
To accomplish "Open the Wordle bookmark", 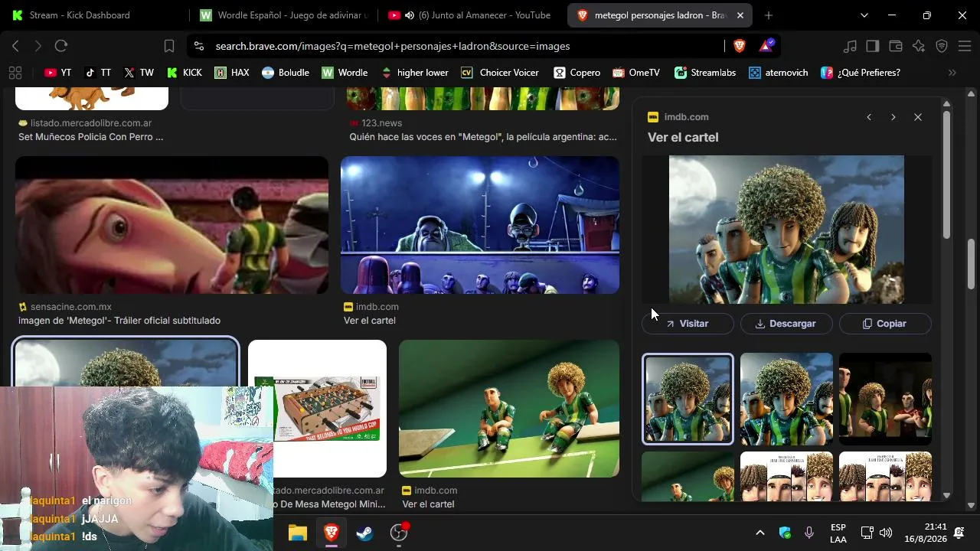I will (x=345, y=73).
